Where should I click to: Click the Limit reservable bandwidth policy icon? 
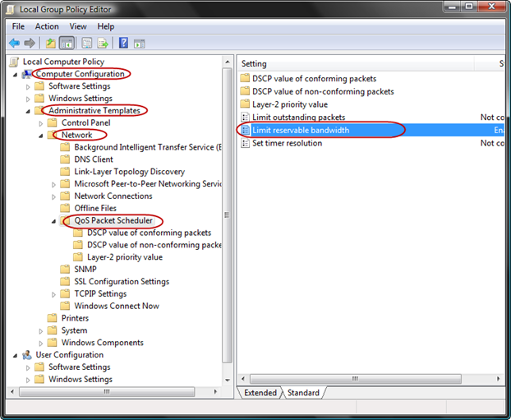(245, 130)
